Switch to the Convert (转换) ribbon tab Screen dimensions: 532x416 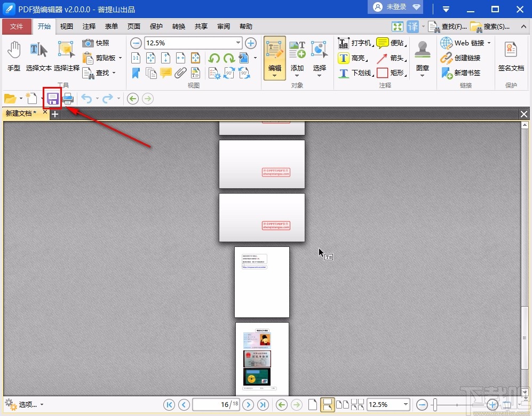178,27
